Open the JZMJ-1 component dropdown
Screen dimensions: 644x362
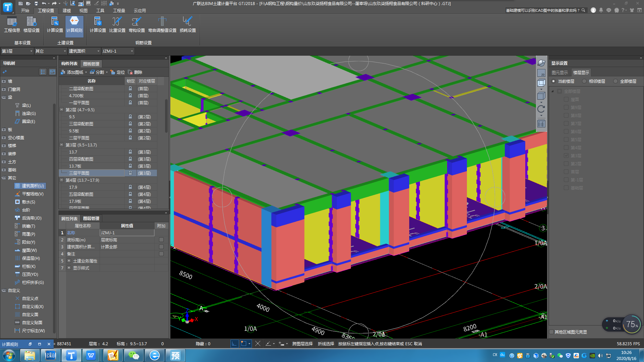[x=132, y=51]
